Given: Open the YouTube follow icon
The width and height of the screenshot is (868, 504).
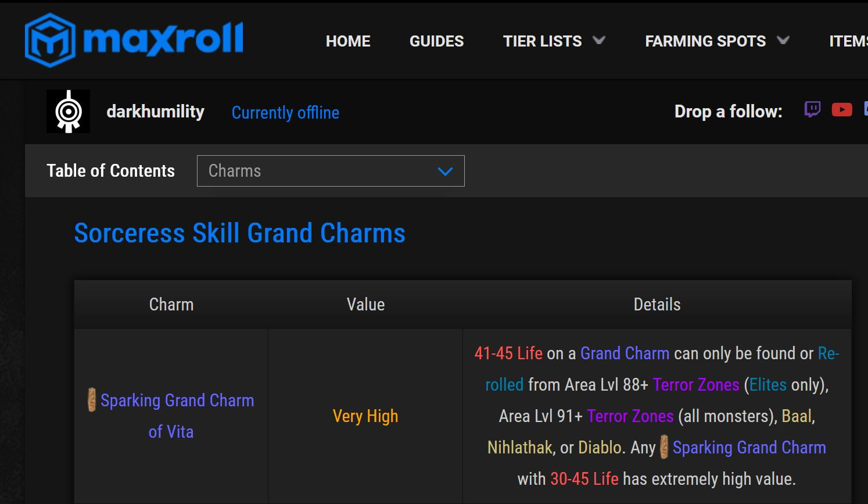Looking at the screenshot, I should (842, 109).
